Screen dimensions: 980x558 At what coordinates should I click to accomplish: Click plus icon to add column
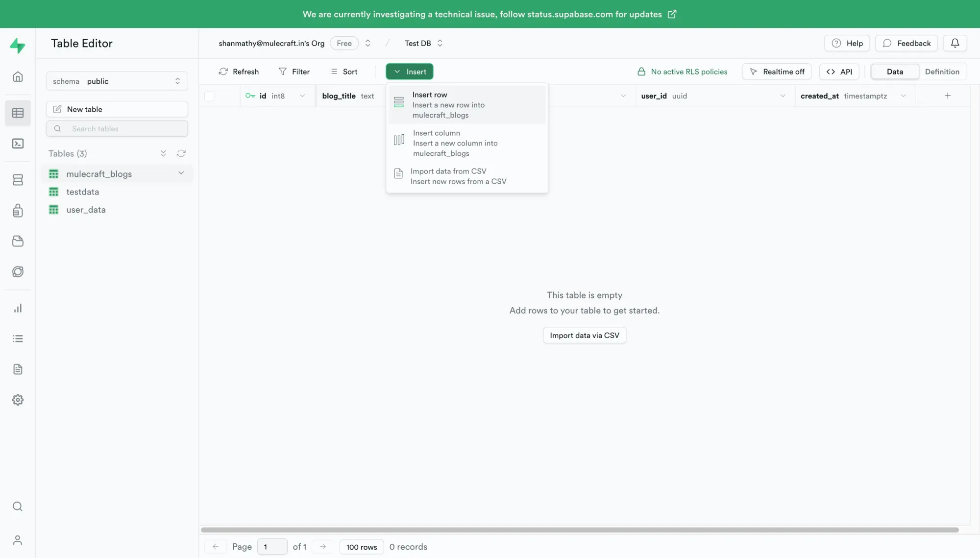click(947, 96)
